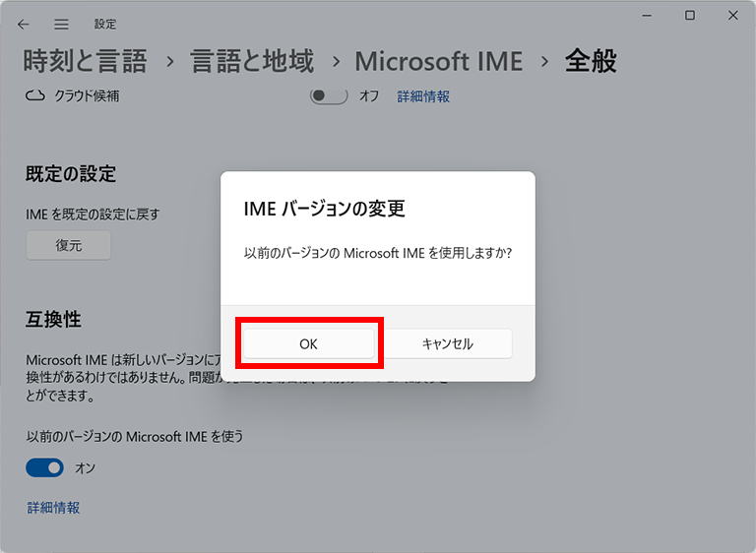The image size is (756, 553).
Task: Turn off 以前のバージョンの Microsoft IME を使う switch
Action: 45,467
